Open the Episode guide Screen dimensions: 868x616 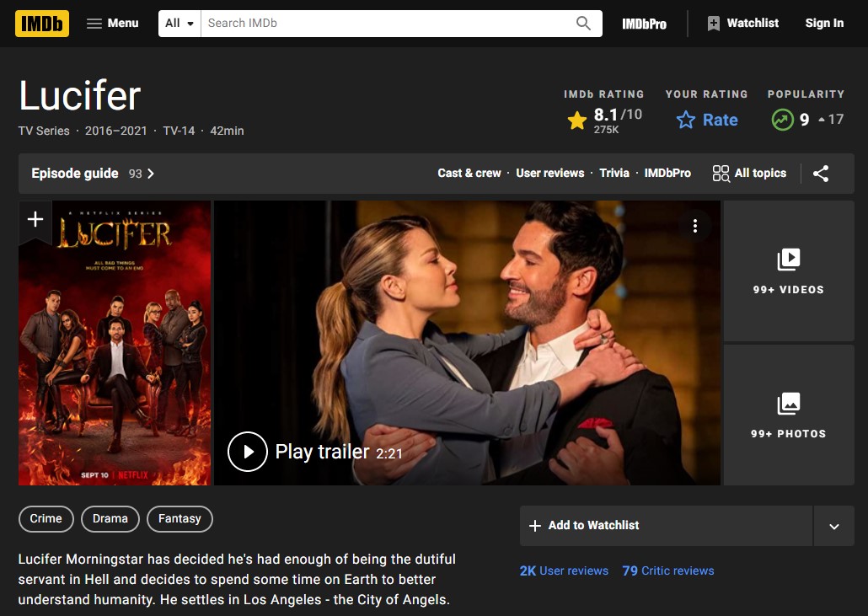tap(75, 174)
